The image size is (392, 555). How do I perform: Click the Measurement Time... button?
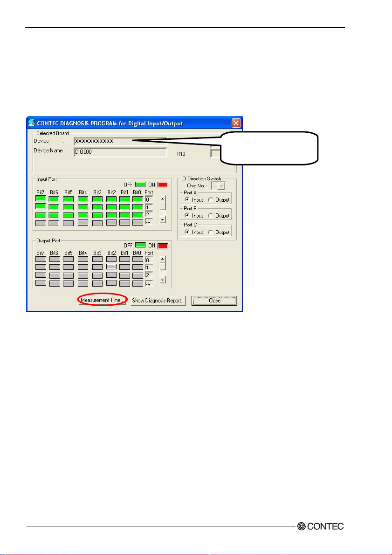pos(103,300)
